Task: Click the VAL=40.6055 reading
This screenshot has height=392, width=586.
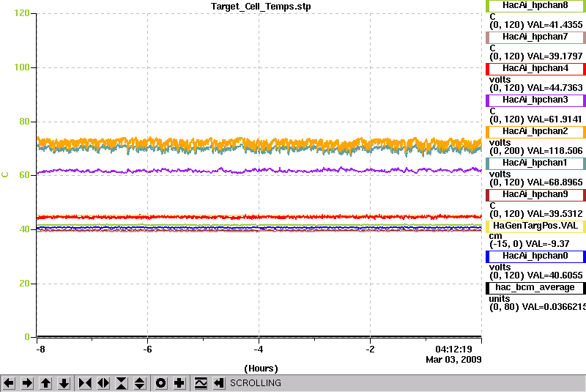Action: [x=555, y=275]
